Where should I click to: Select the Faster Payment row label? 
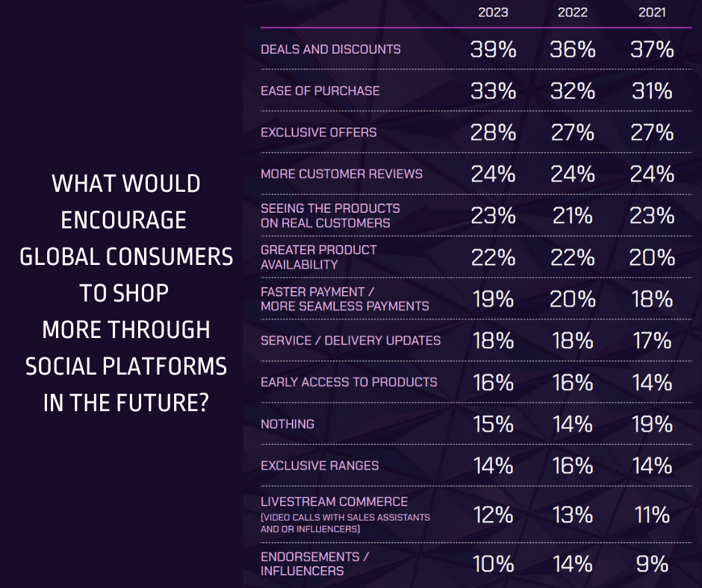pyautogui.click(x=344, y=298)
